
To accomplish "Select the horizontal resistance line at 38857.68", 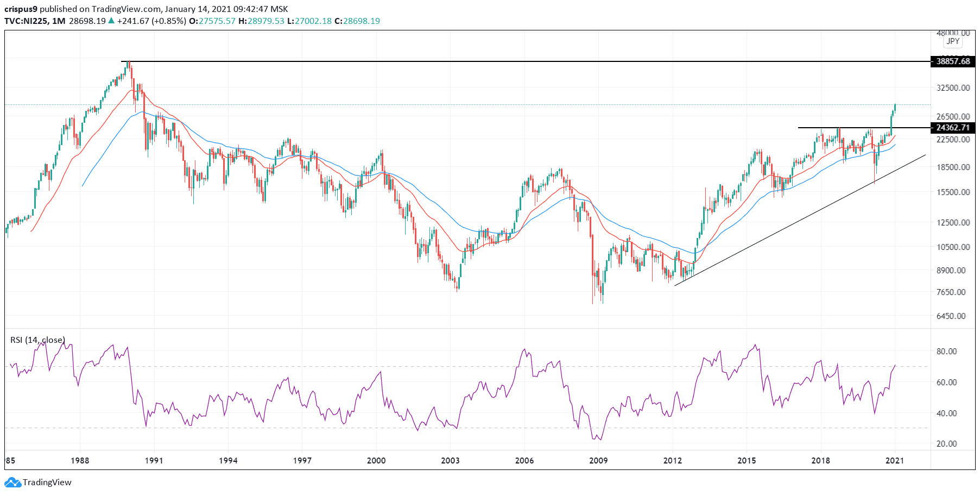I will [526, 61].
